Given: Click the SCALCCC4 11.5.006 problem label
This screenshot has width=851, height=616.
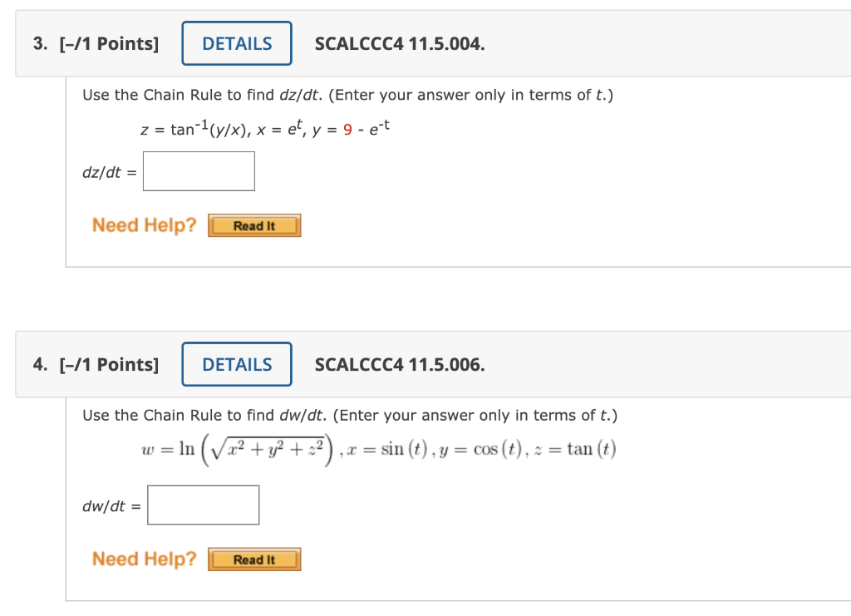Looking at the screenshot, I should coord(400,364).
